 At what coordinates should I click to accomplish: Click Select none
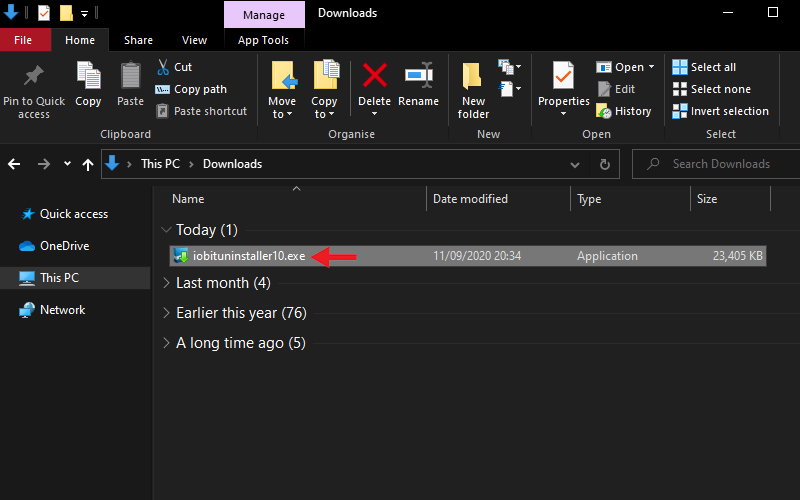pos(712,89)
